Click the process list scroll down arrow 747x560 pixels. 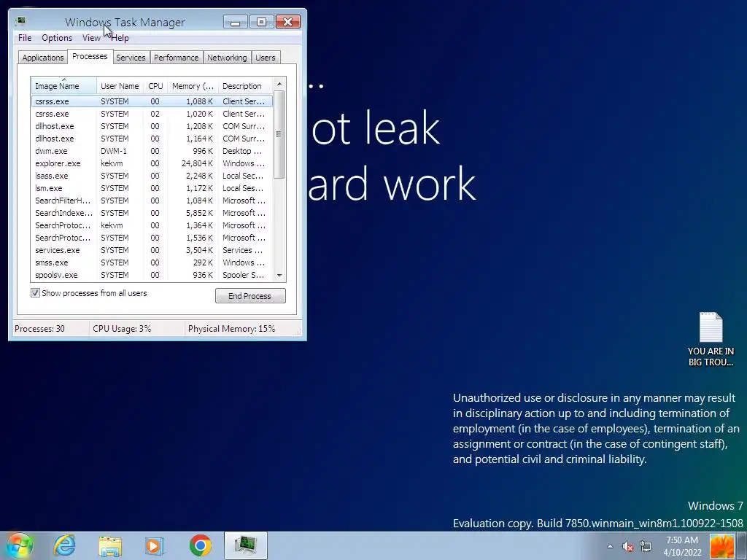pos(279,275)
